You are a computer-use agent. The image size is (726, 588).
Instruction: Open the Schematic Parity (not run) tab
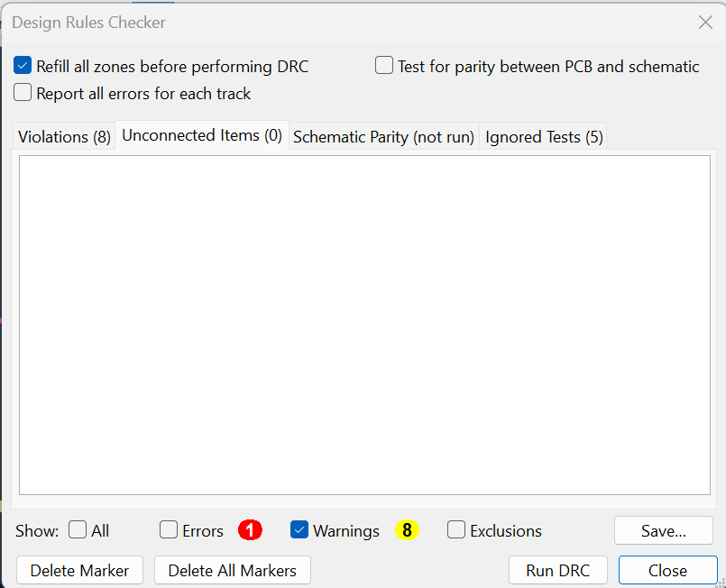[x=383, y=137]
